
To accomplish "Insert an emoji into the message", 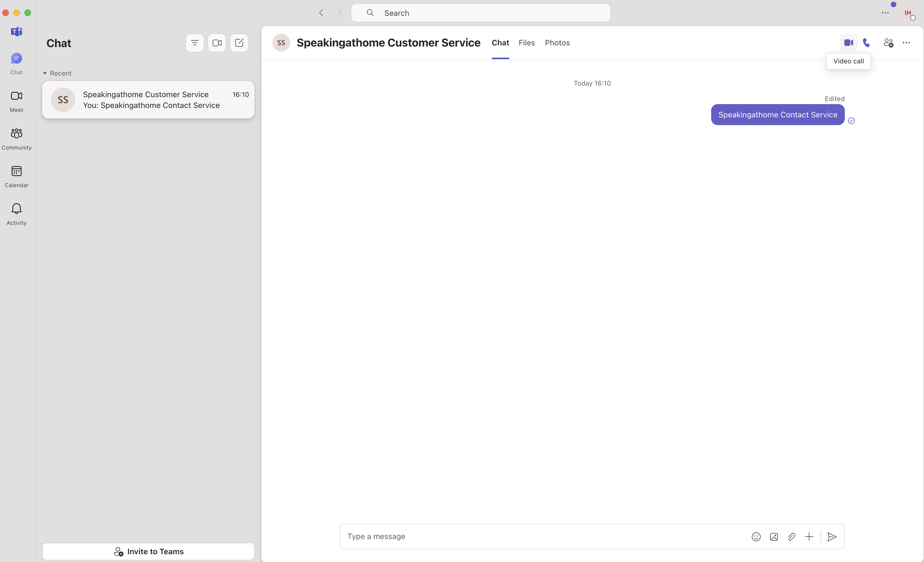I will (x=756, y=537).
